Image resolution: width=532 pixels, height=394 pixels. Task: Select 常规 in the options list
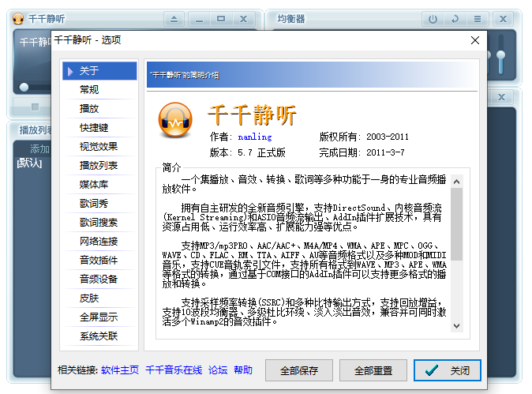tap(89, 90)
